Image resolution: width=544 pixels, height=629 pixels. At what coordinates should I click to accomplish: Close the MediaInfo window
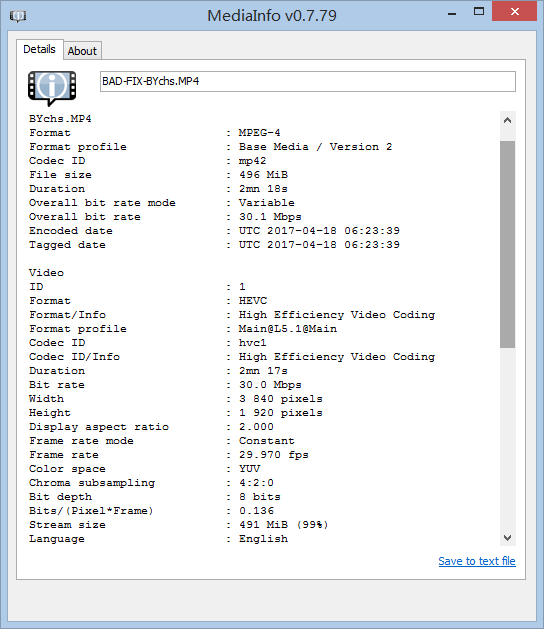click(515, 11)
